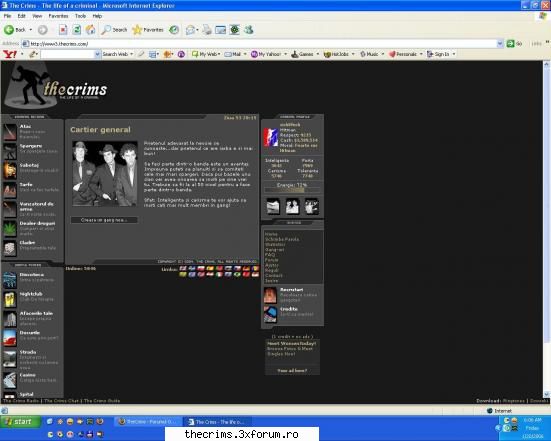Expand the Back button history dropdown arrow
Screen dimensions: 551x441
[x=31, y=30]
